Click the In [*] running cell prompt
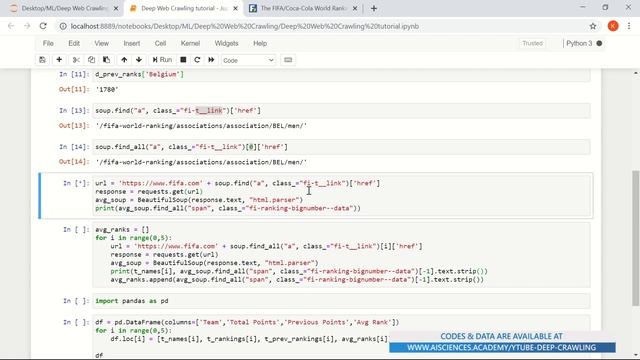Image resolution: width=640 pixels, height=360 pixels. click(76, 183)
